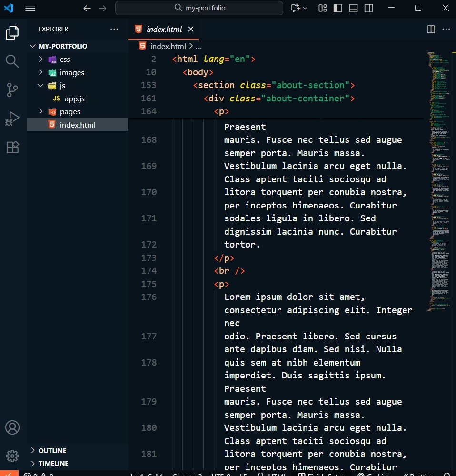Go back with the left arrow
Image resolution: width=456 pixels, height=476 pixels.
[x=87, y=8]
